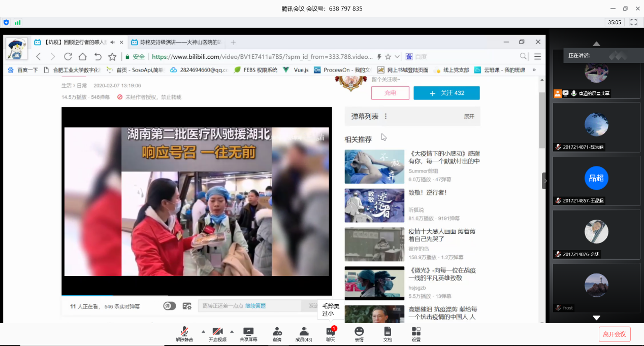Open 设置 settings in meeting toolbar

416,334
